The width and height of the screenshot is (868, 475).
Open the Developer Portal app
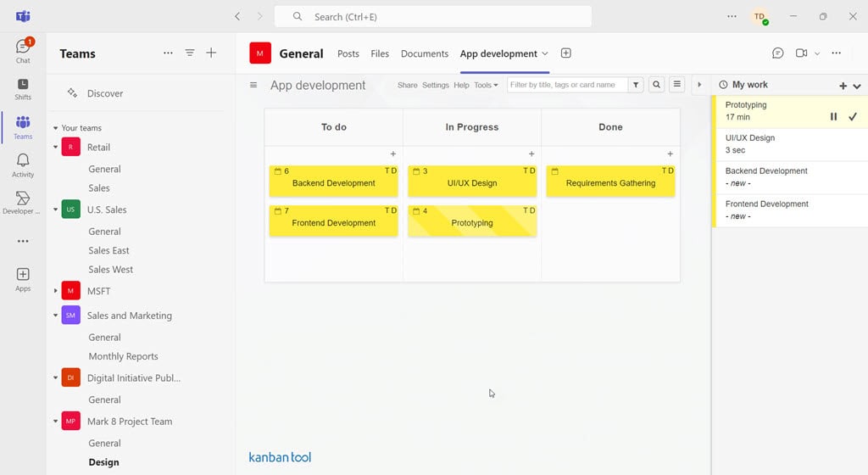pos(23,203)
